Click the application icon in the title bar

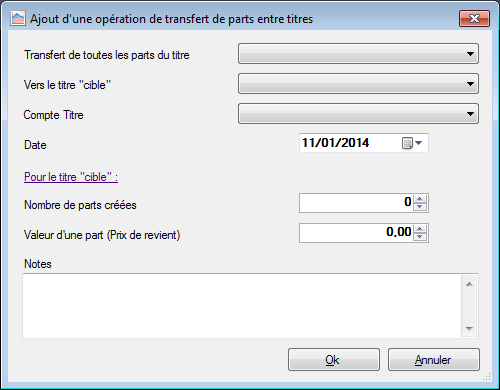click(18, 18)
